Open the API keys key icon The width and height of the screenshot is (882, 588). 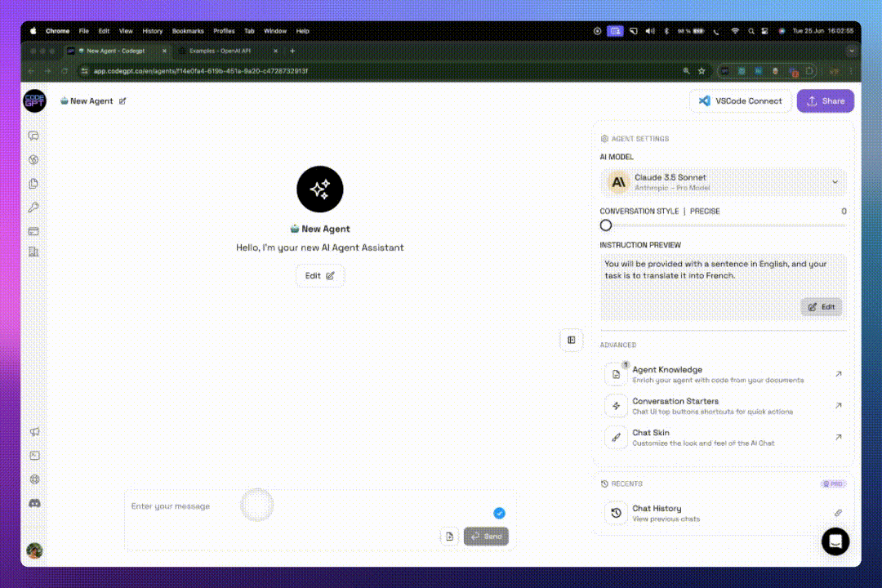tap(33, 207)
